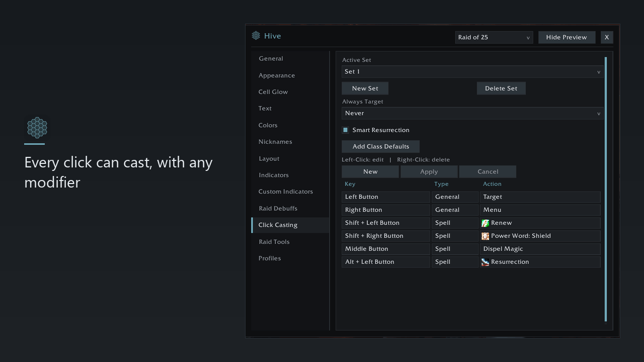The image size is (644, 362).
Task: Click the Add Class Defaults button
Action: [381, 147]
